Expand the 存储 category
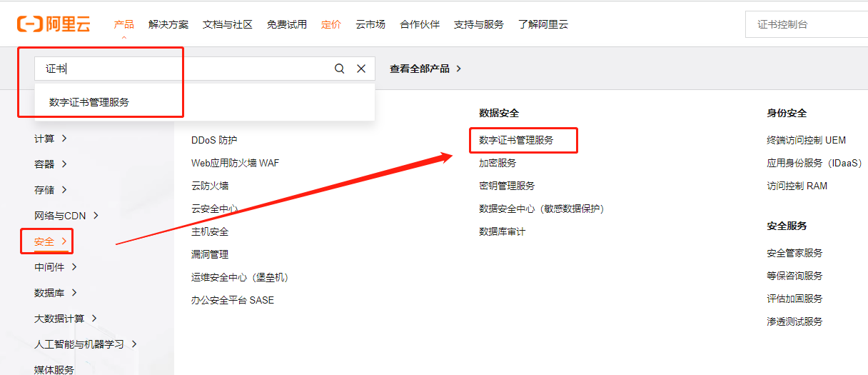Viewport: 868px width, 375px height. [x=51, y=190]
